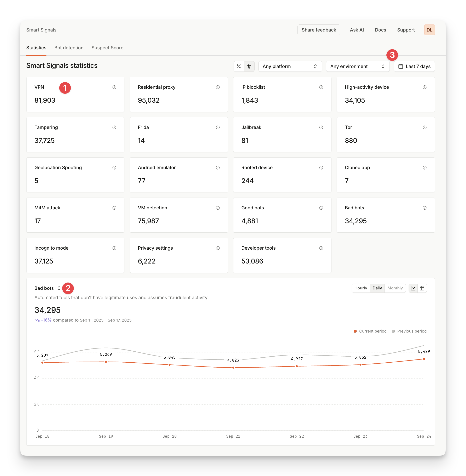Click the Share feedback button

[319, 30]
